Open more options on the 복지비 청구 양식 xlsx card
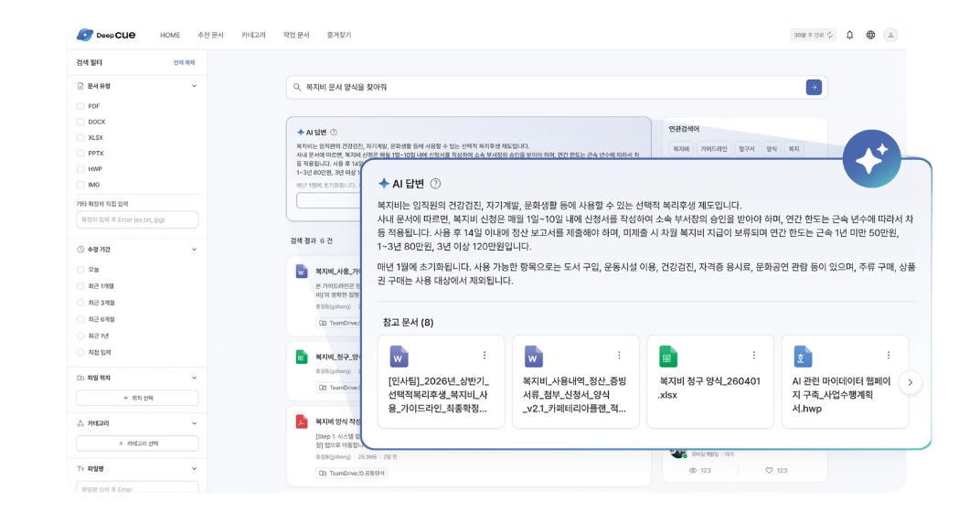The height and width of the screenshot is (512, 980). point(754,355)
